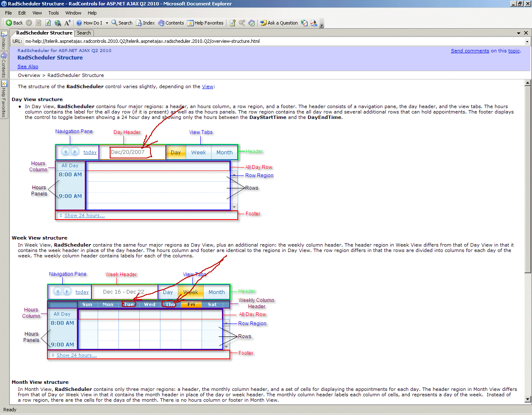Click the page scrollbar down arrow
The width and height of the screenshot is (532, 415).
(528, 400)
